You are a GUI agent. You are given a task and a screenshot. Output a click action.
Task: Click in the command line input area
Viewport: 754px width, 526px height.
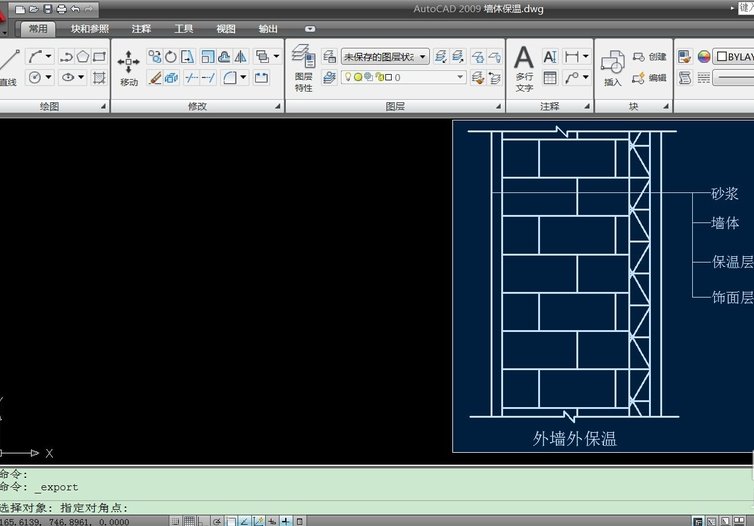coord(375,508)
